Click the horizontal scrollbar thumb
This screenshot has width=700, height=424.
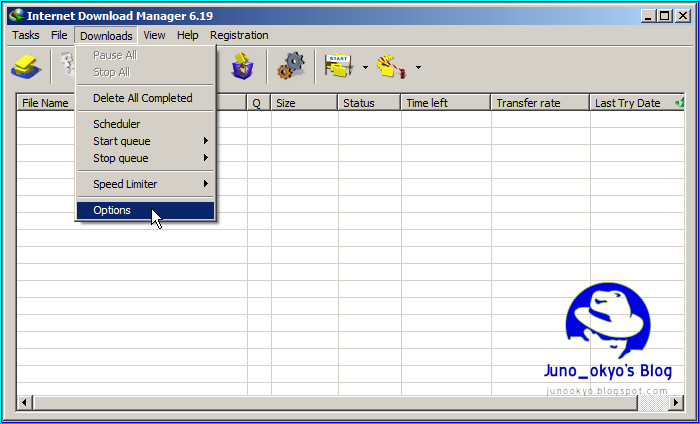click(x=335, y=402)
